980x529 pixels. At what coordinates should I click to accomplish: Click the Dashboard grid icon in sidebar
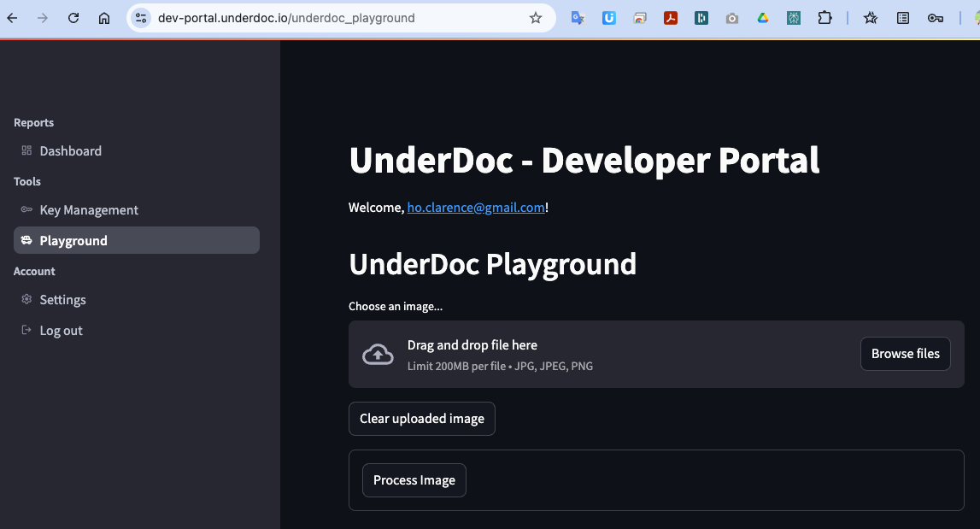pos(26,150)
